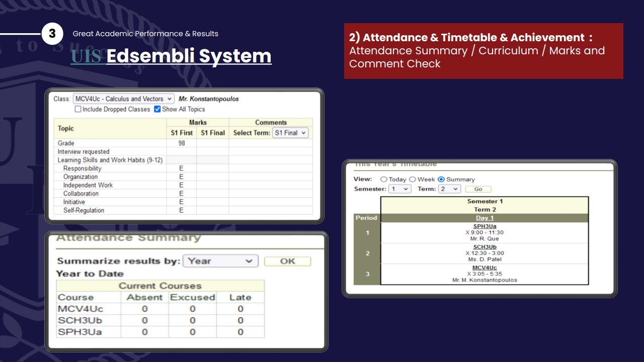Click the Ms. D. Patel teacher name
The image size is (644, 362).
(485, 259)
